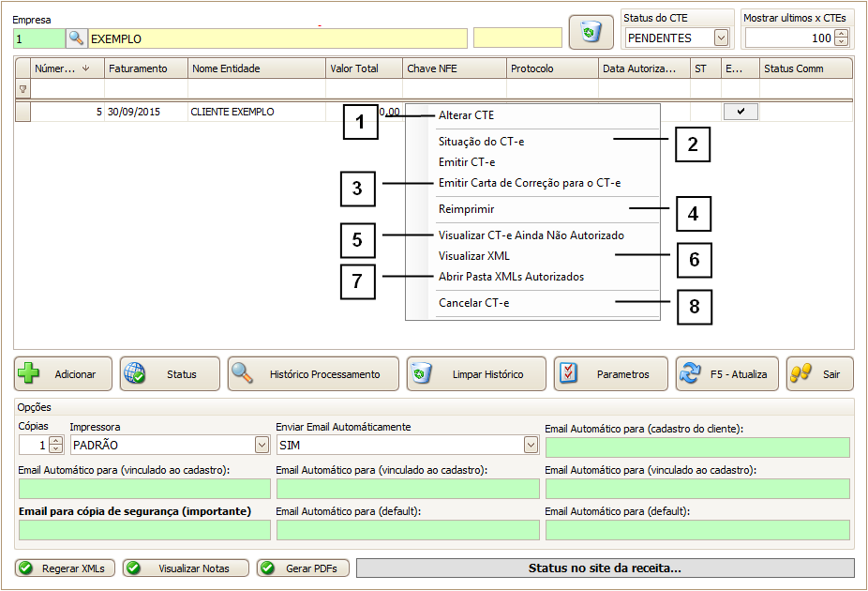The height and width of the screenshot is (591, 868).
Task: Click the Email para cópia de segurança field
Action: [x=143, y=530]
